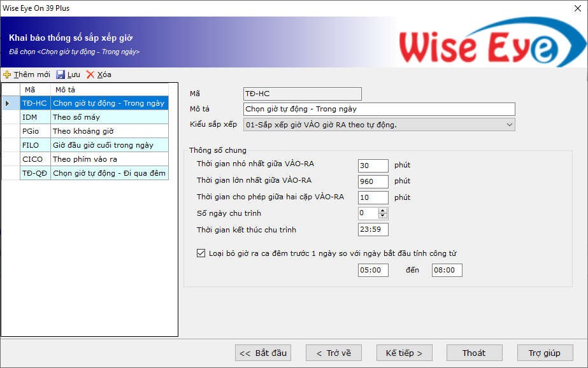Click the Mô tả column header
This screenshot has height=368, width=588.
tap(108, 90)
